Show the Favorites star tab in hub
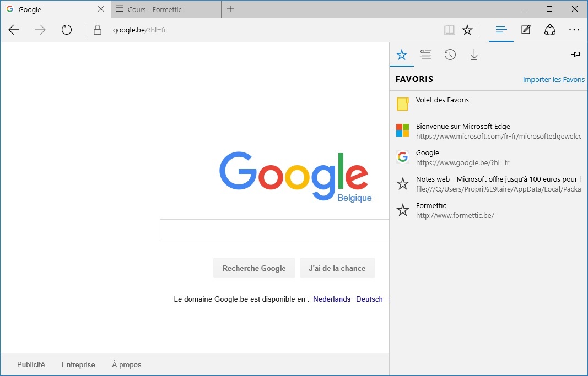 [402, 55]
